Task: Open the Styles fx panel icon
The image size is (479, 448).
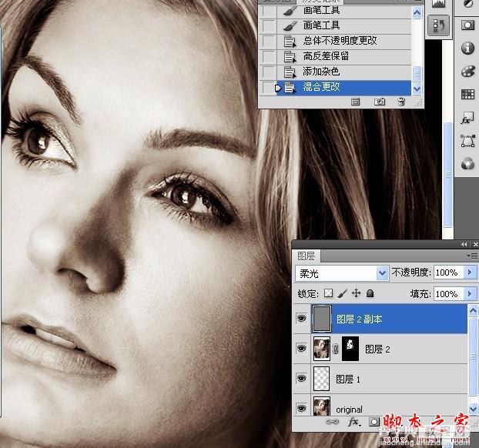Action: pos(467,118)
